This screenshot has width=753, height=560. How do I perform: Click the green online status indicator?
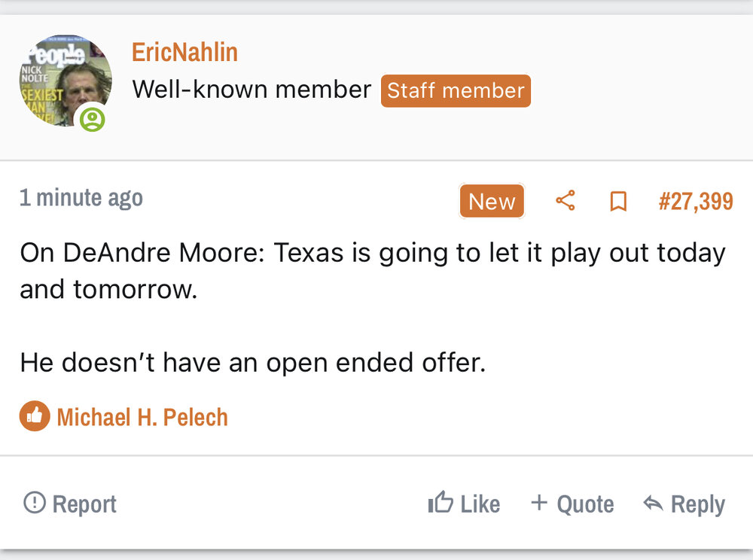tap(92, 119)
